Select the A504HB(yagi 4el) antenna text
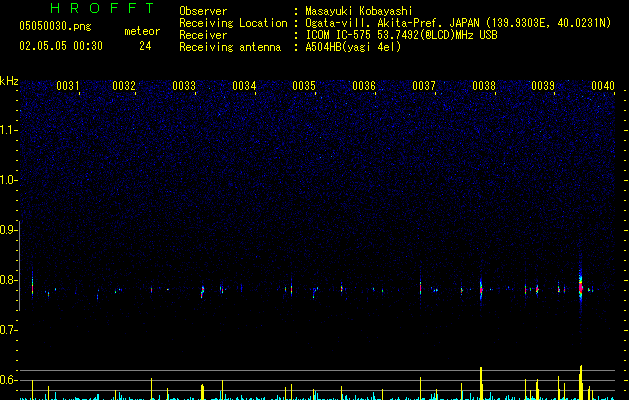Image resolution: width=629 pixels, height=400 pixels. [x=353, y=47]
